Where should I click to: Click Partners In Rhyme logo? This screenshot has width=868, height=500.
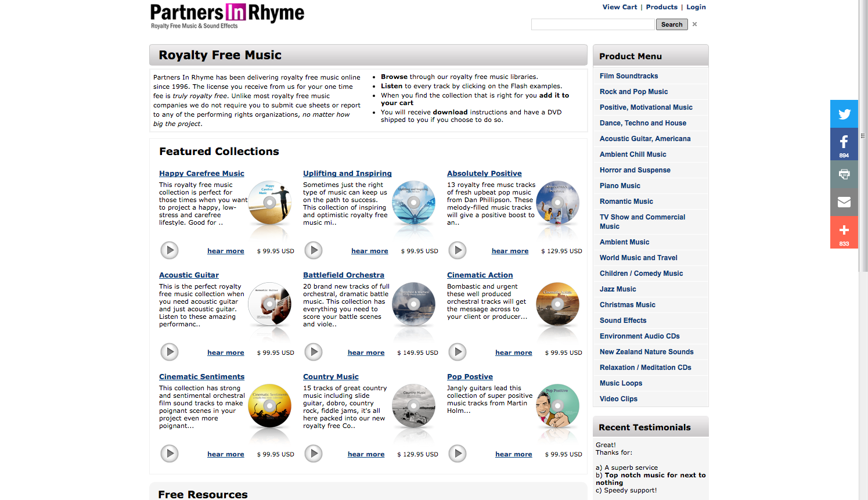[227, 16]
